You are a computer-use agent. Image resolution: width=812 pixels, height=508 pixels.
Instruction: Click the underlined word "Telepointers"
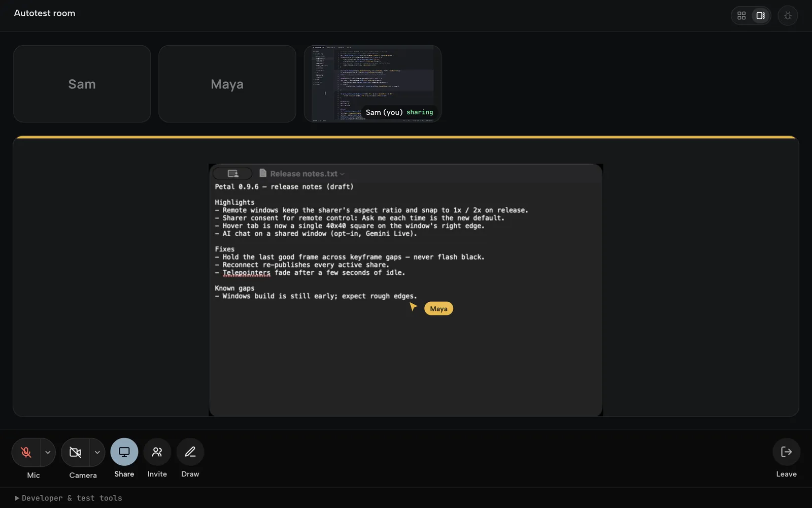[x=246, y=273]
